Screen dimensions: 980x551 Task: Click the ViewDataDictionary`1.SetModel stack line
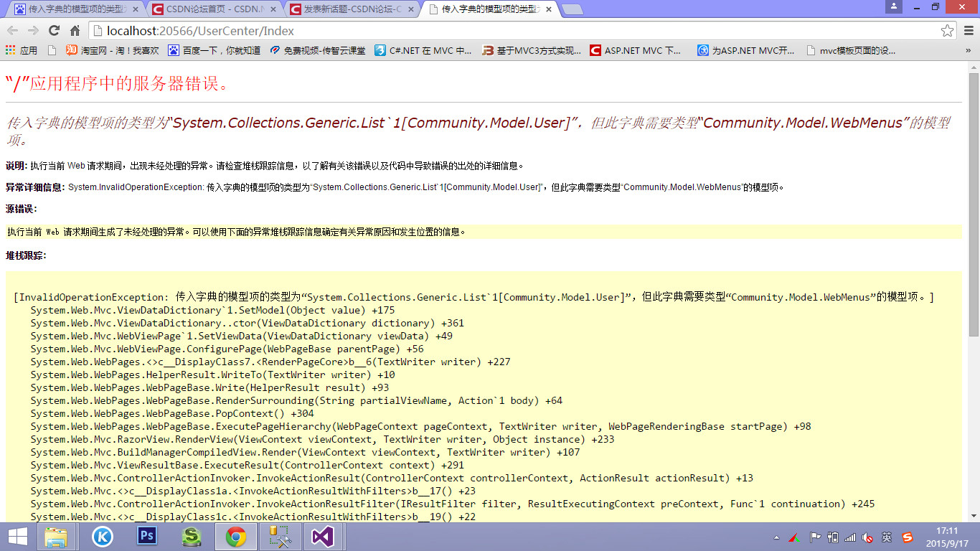point(212,310)
